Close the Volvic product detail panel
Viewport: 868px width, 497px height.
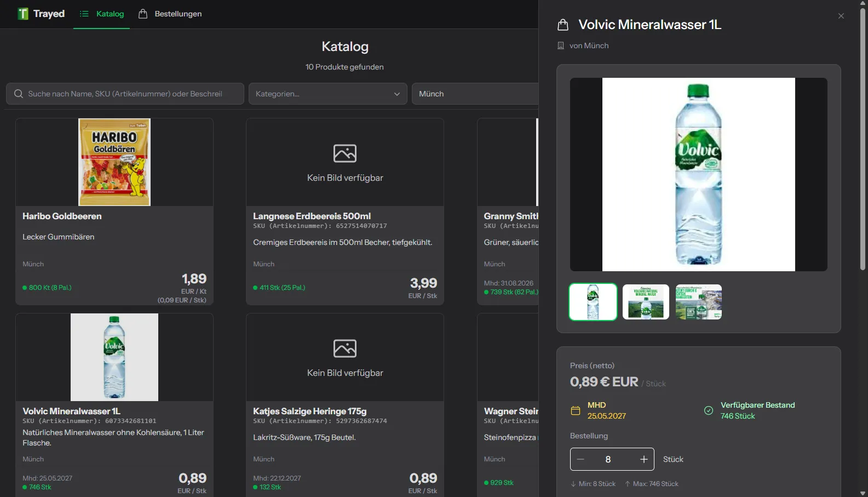(x=841, y=16)
